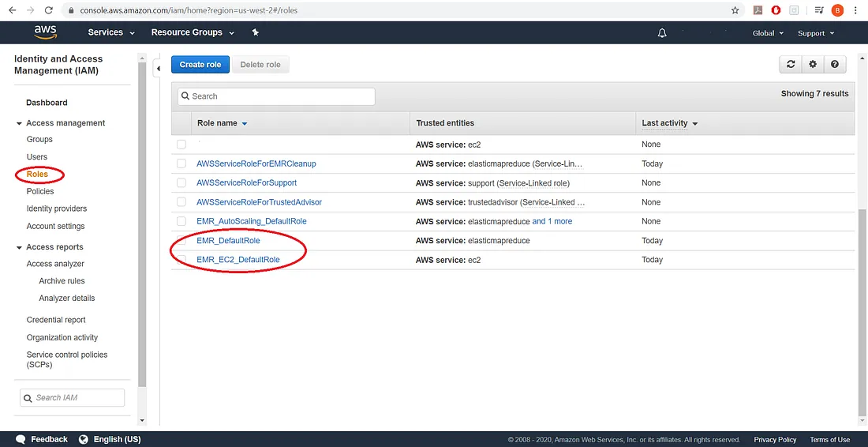Open the notifications bell
The width and height of the screenshot is (868, 447).
coord(662,33)
